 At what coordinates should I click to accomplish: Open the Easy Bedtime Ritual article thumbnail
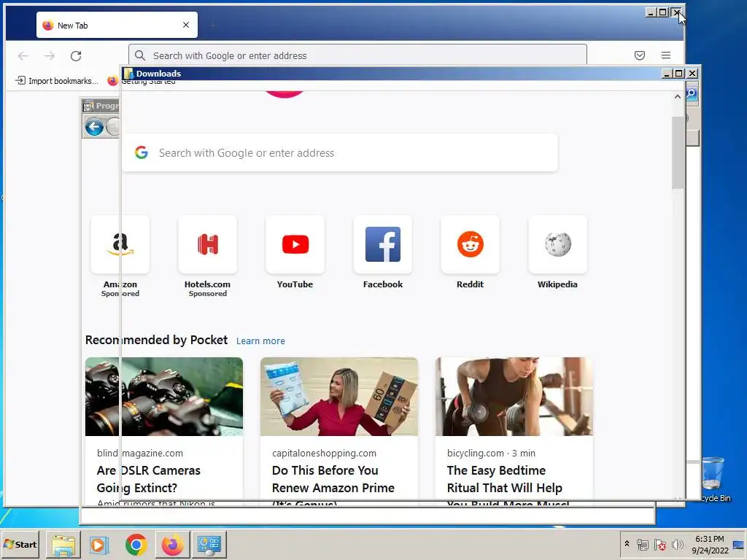pyautogui.click(x=514, y=397)
